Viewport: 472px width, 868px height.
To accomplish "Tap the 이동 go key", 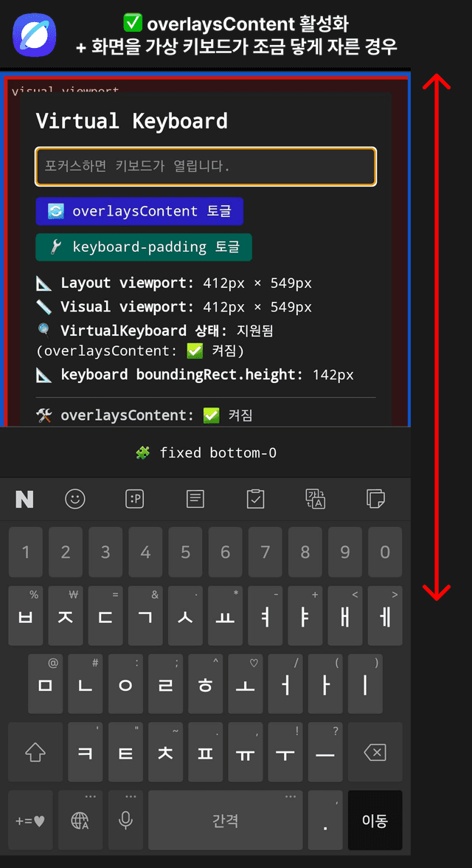I will [x=375, y=820].
